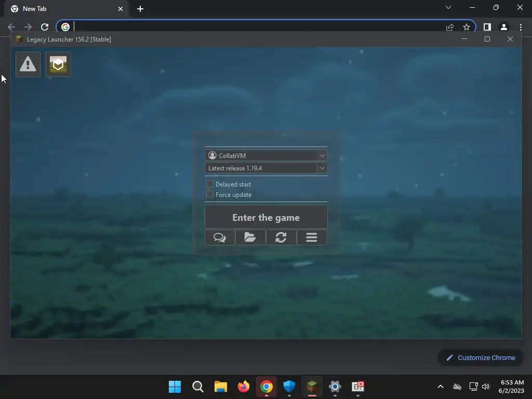This screenshot has height=399, width=532.
Task: Open the Chrome profile avatar
Action: (504, 27)
